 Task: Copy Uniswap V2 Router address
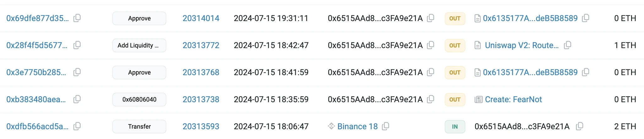click(567, 45)
